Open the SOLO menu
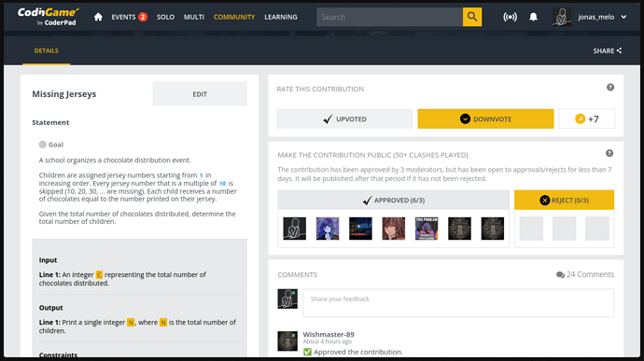The height and width of the screenshot is (361, 644). coord(165,17)
